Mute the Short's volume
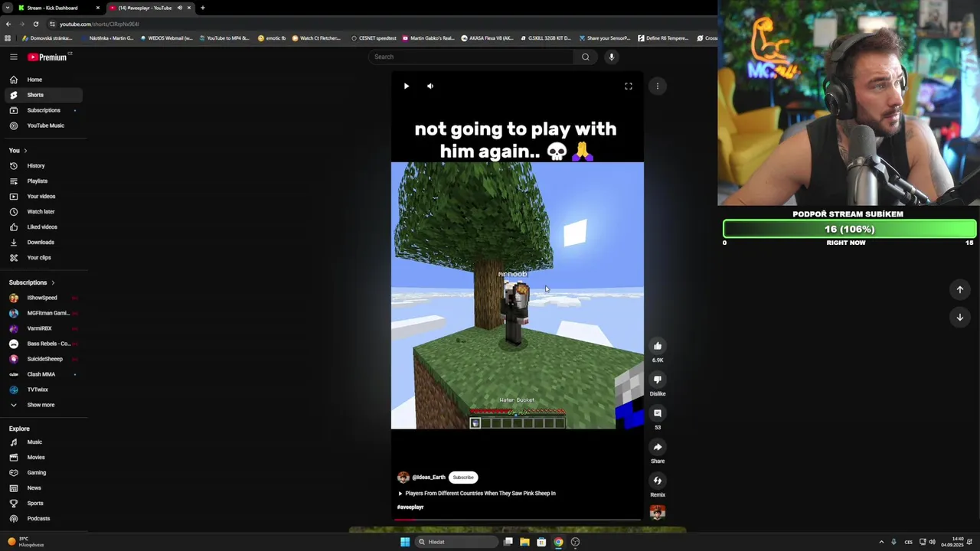 pyautogui.click(x=430, y=86)
